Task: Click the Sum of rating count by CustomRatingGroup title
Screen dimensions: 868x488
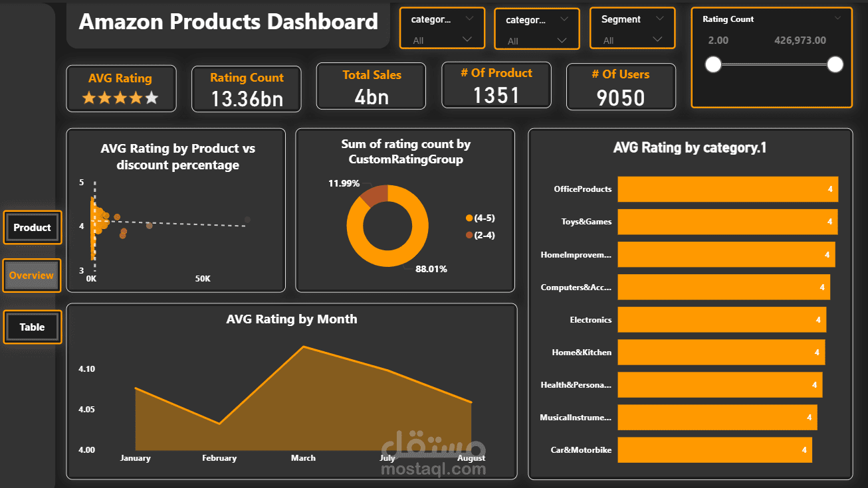Action: (406, 152)
